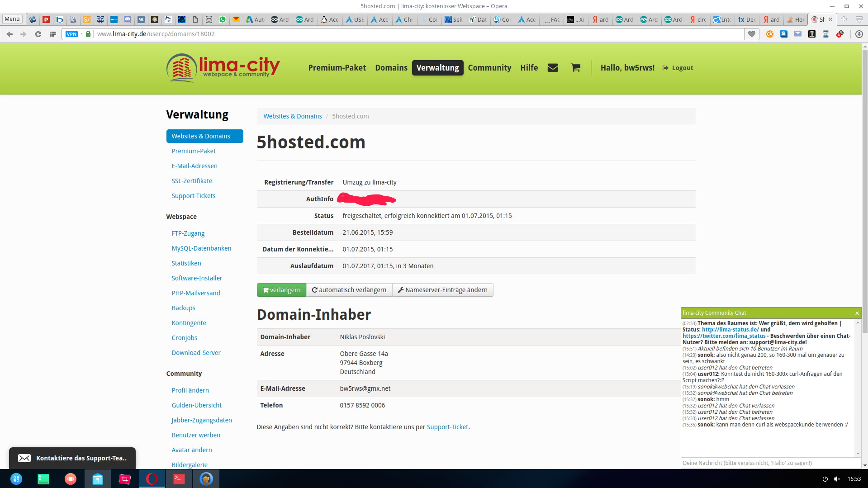Open the Opera Menü dropdown
868x488 pixels.
pyautogui.click(x=12, y=19)
